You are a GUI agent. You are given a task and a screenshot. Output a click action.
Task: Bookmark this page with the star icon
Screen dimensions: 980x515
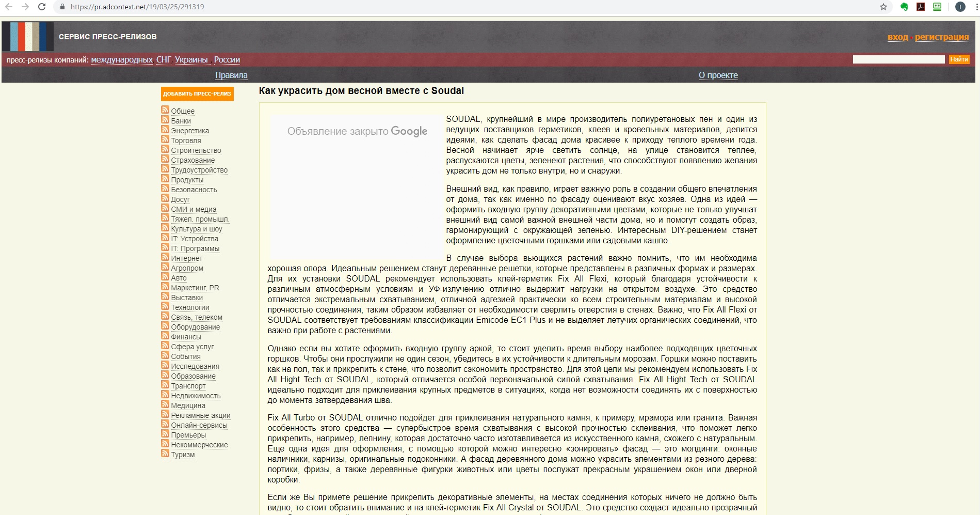click(x=883, y=7)
